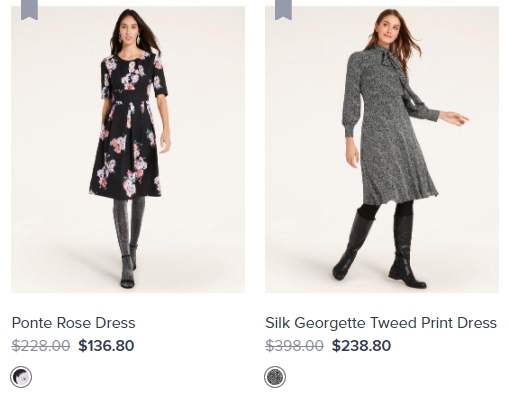Save the Silk Georgette dress with the bookmark ribbon

pyautogui.click(x=283, y=10)
